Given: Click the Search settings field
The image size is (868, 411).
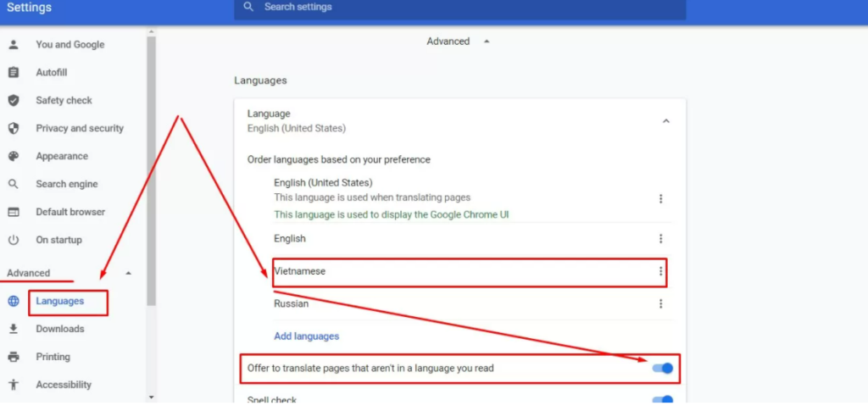Looking at the screenshot, I should point(460,8).
